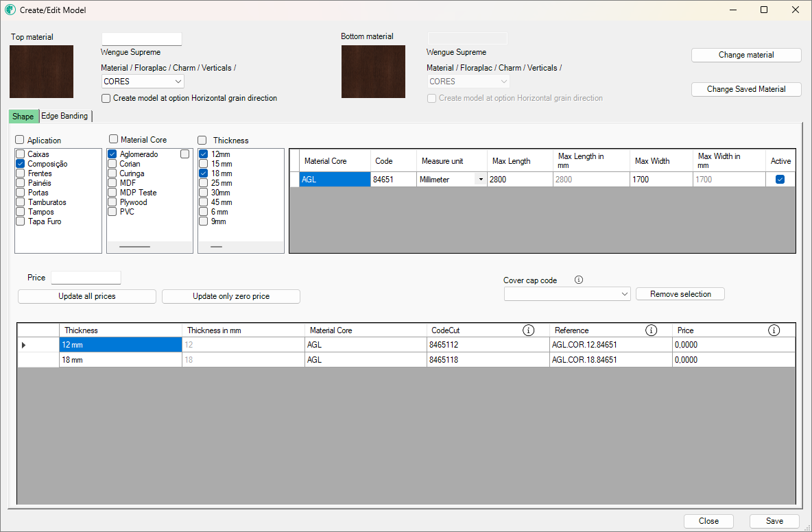Click the Change material button
This screenshot has height=532, width=812.
click(746, 55)
